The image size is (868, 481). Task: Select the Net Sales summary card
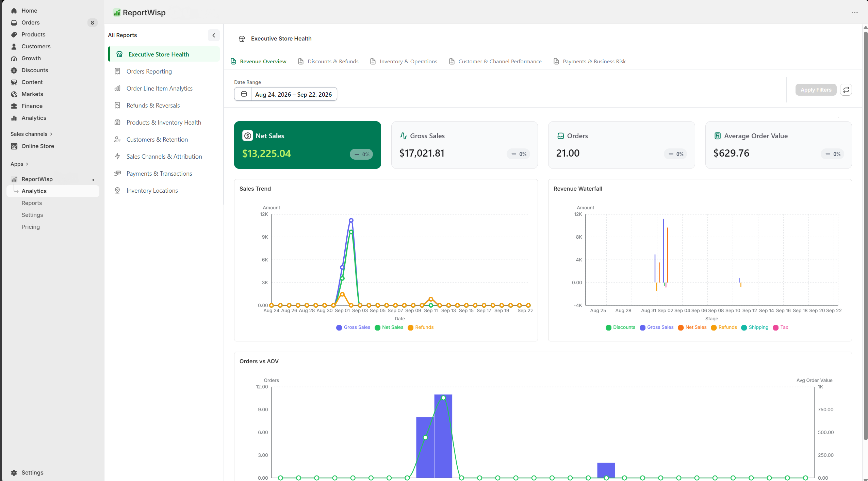click(307, 145)
